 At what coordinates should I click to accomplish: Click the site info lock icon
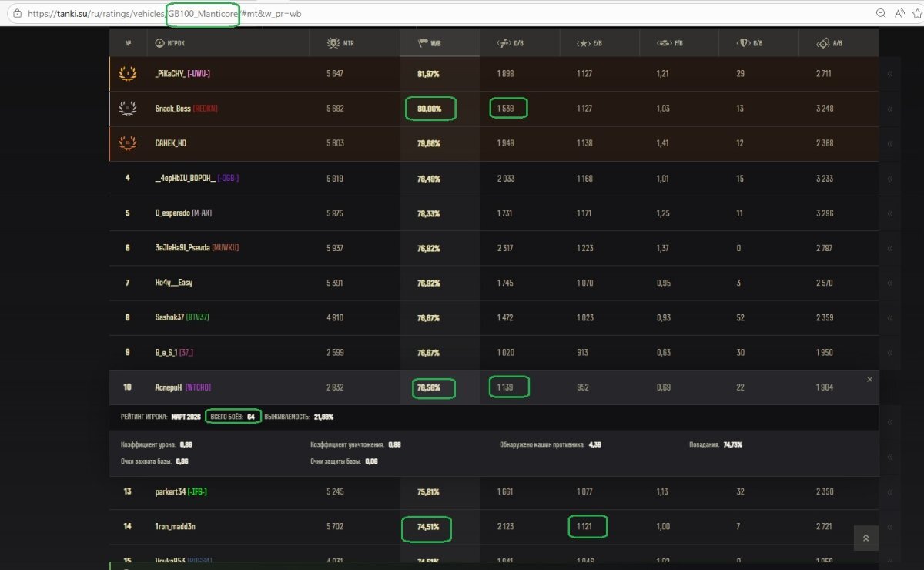pyautogui.click(x=16, y=14)
